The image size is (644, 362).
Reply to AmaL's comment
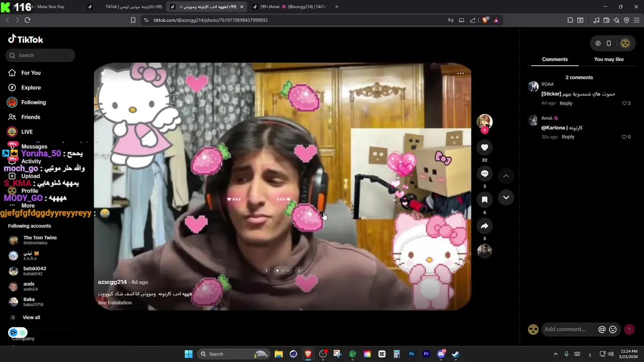click(568, 137)
